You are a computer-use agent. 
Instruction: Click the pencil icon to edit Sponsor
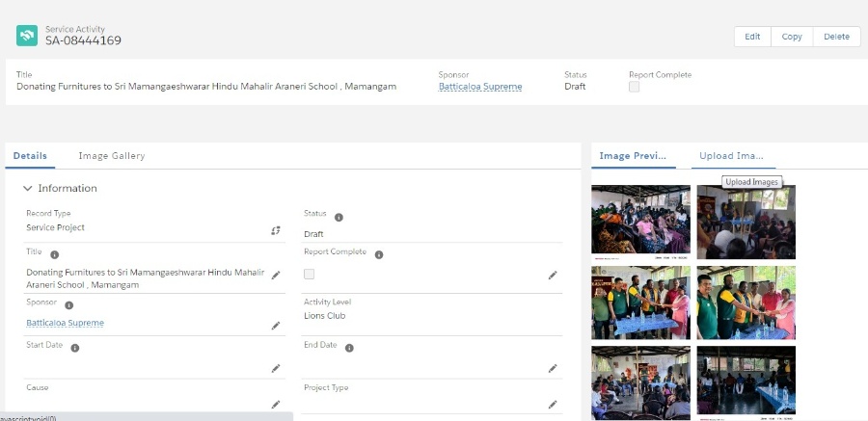(276, 326)
